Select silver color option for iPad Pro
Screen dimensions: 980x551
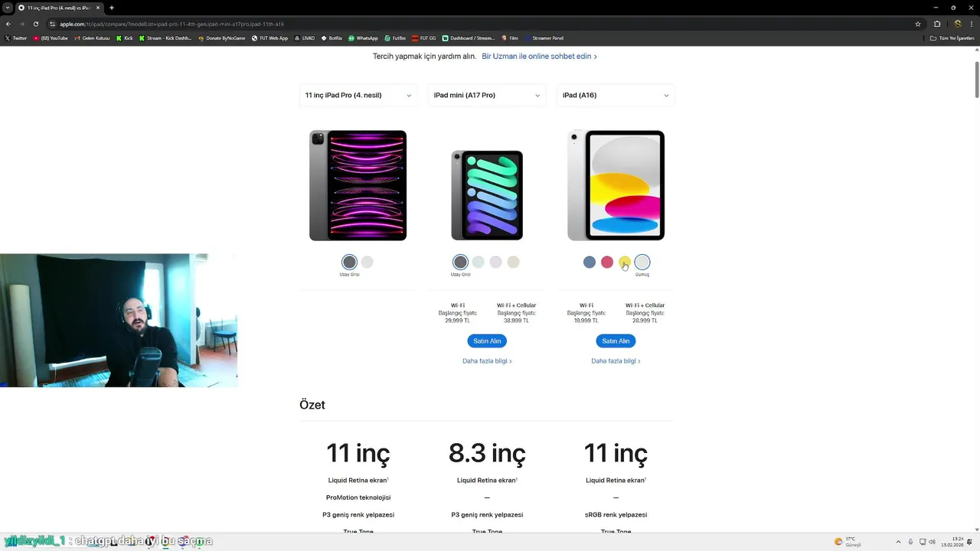tap(367, 262)
